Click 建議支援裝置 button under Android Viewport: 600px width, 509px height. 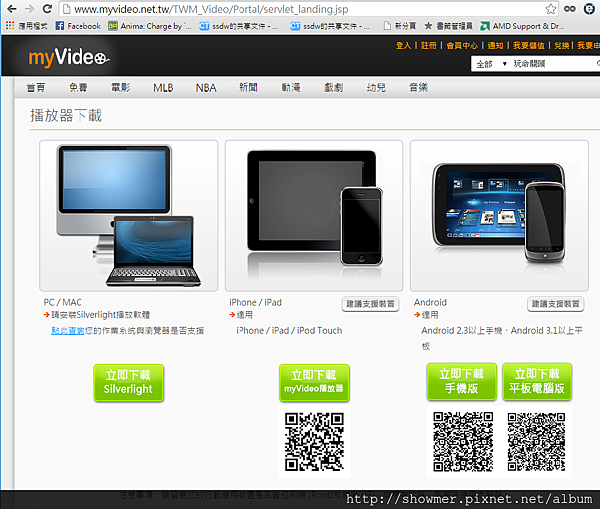(x=555, y=304)
